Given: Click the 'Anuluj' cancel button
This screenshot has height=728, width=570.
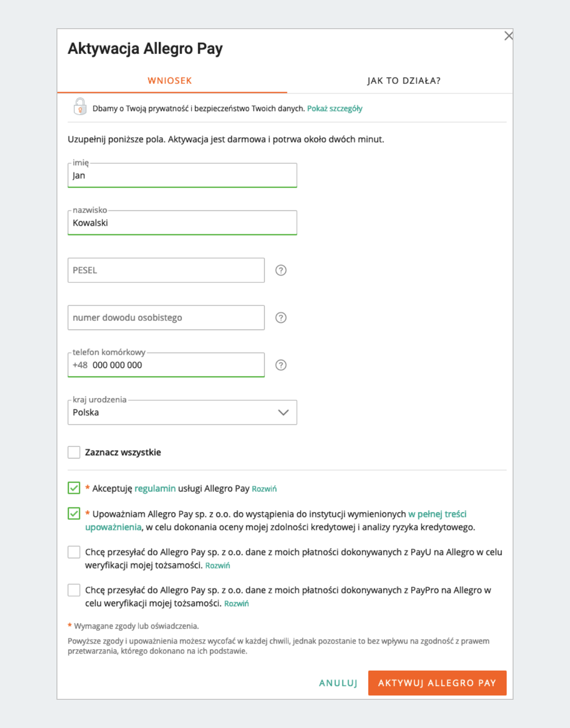Looking at the screenshot, I should (x=338, y=683).
